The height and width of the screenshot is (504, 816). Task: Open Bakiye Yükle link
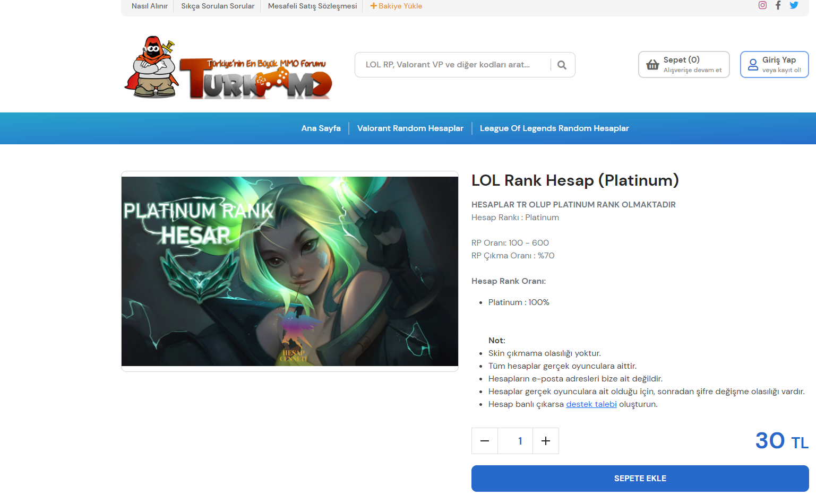(x=396, y=6)
